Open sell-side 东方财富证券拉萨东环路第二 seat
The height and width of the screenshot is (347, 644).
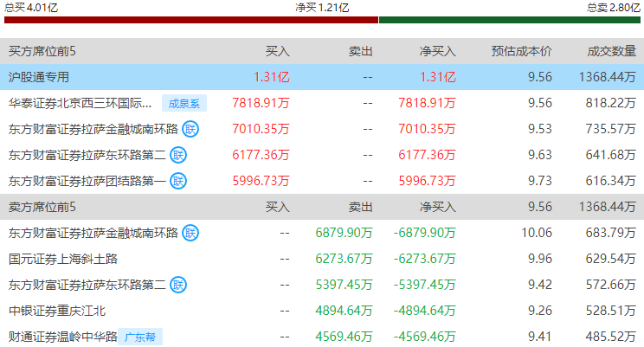pyautogui.click(x=87, y=285)
